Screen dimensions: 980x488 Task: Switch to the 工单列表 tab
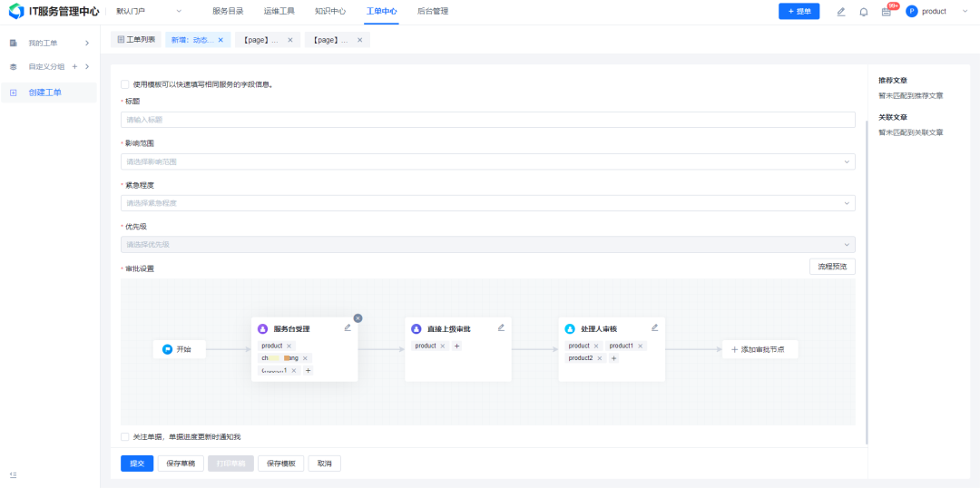pyautogui.click(x=136, y=40)
